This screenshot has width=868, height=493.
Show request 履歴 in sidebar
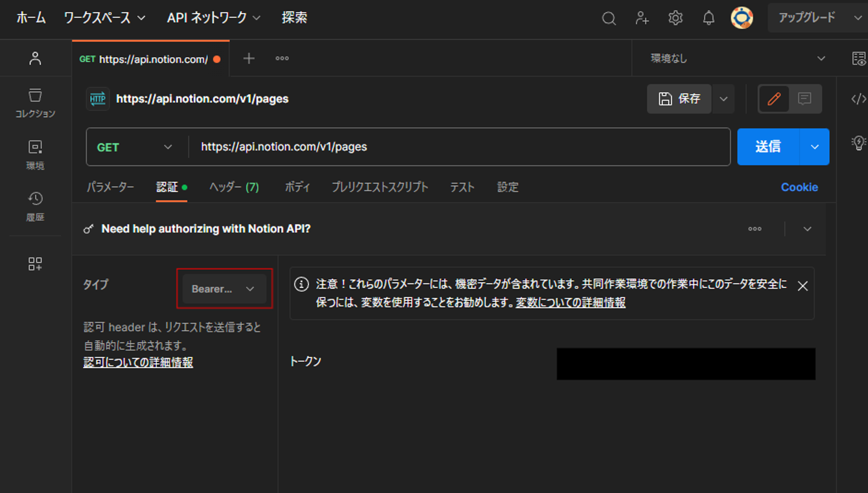pos(35,206)
